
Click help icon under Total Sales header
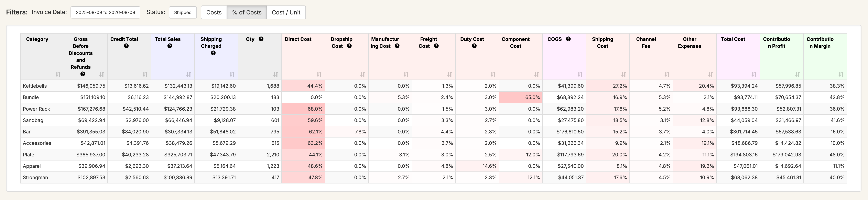tap(170, 46)
